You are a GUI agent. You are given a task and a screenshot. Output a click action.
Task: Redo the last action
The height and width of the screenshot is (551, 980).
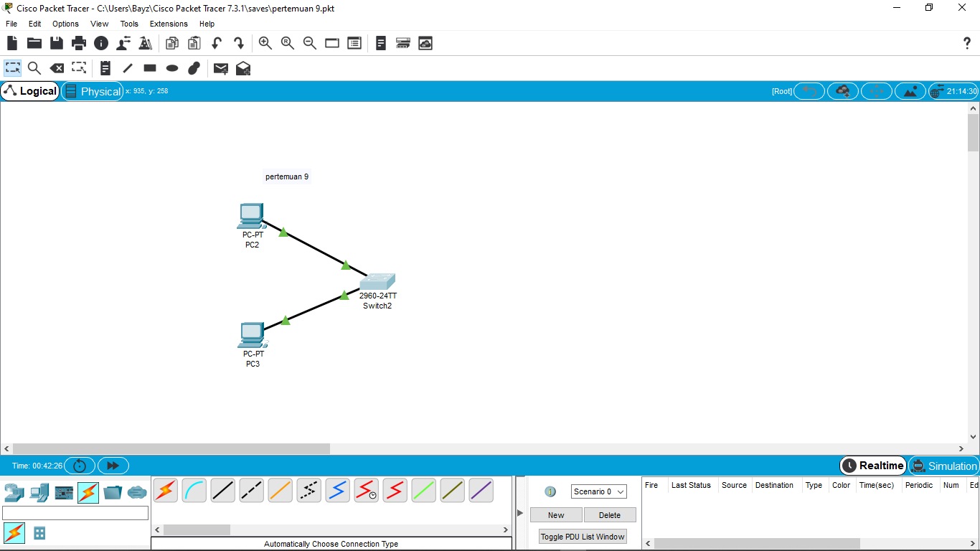pos(239,43)
